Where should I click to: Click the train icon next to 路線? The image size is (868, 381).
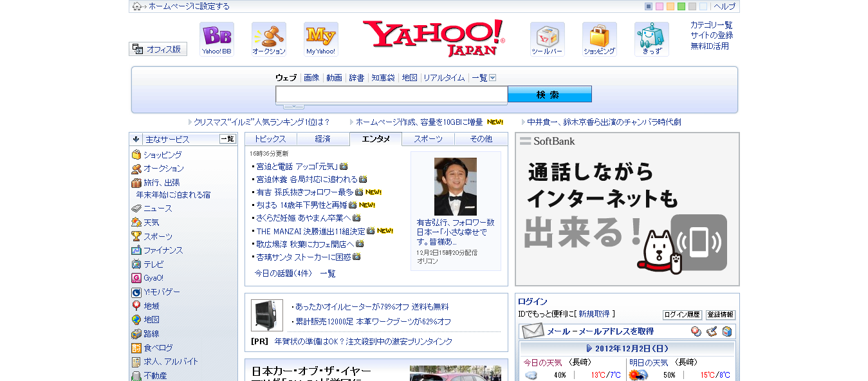click(136, 334)
